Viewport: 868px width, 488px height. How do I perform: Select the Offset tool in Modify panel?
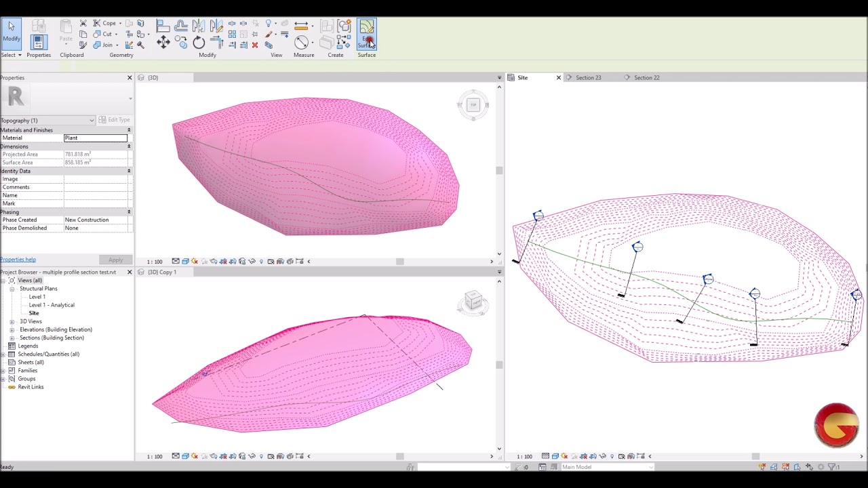click(x=181, y=26)
